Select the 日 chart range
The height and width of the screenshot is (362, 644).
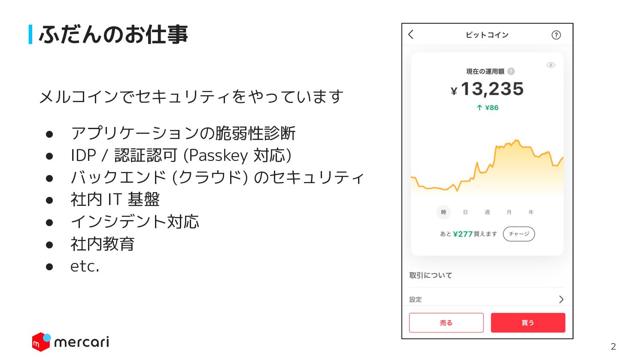pos(465,212)
